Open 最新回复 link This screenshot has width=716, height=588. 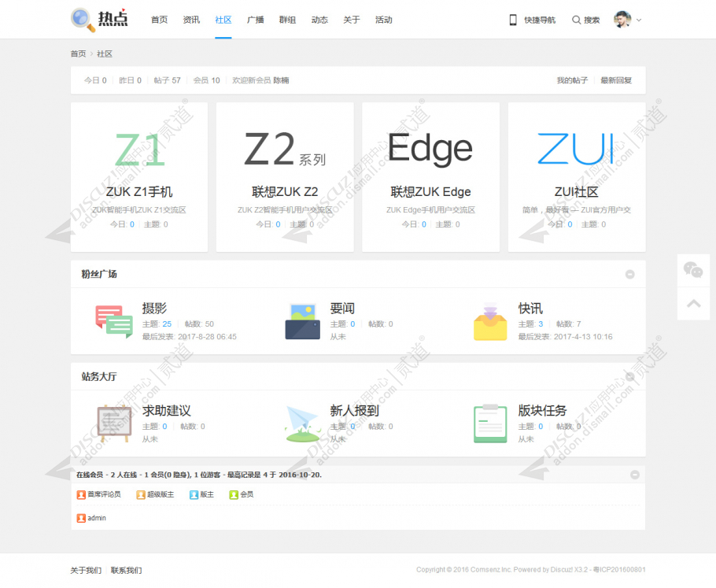click(616, 80)
